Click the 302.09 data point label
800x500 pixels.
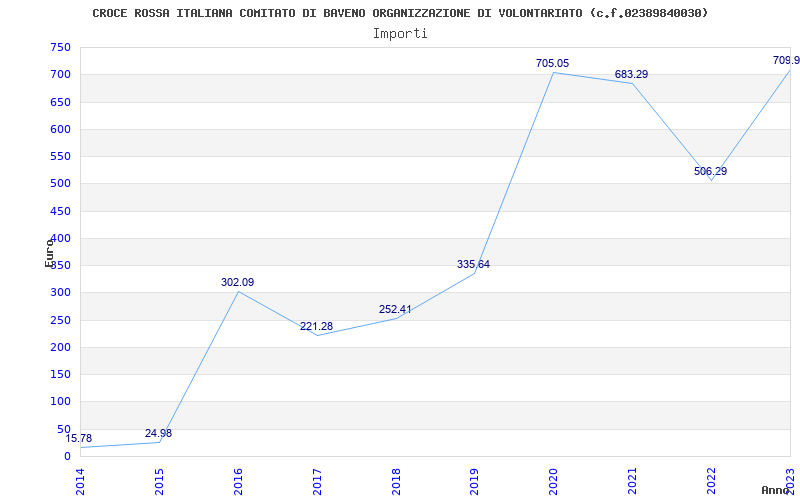click(x=237, y=282)
